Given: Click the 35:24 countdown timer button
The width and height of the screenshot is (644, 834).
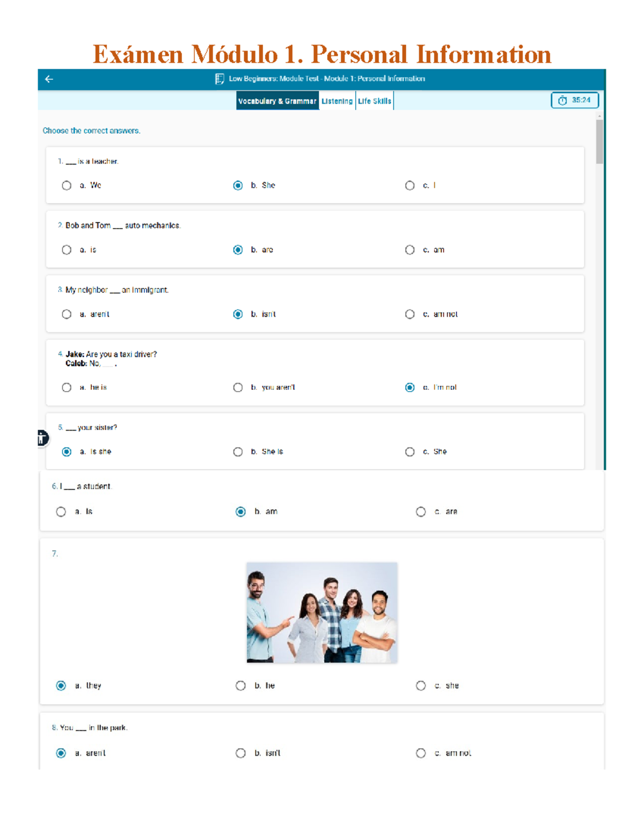Looking at the screenshot, I should click(x=574, y=100).
